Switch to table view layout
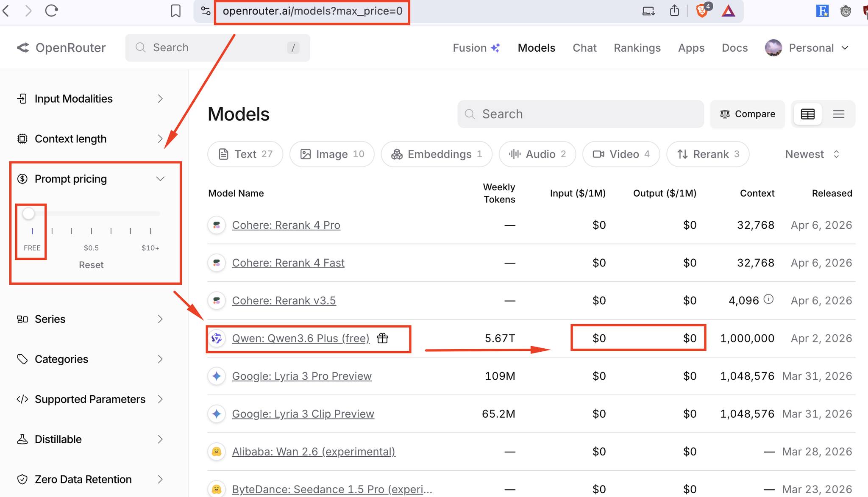Viewport: 868px width, 497px height. click(x=807, y=114)
